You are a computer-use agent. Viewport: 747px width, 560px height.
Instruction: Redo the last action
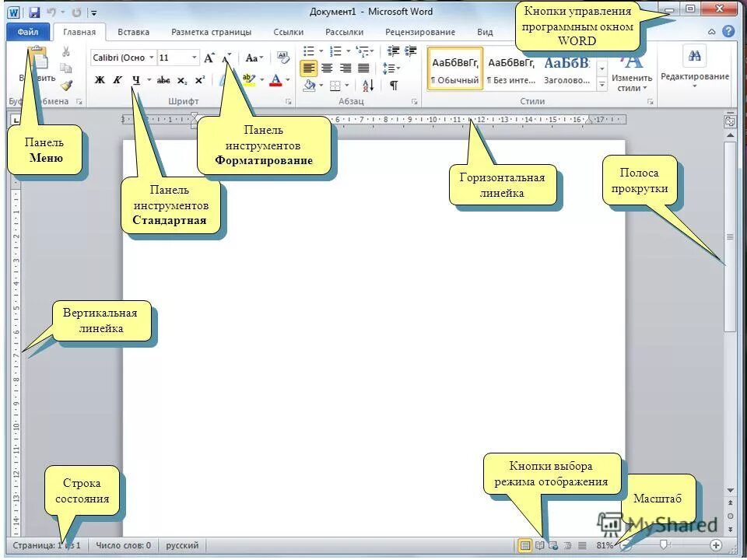point(76,12)
